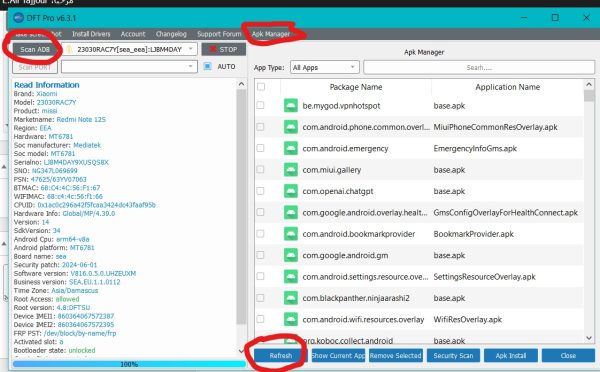This screenshot has width=600, height=372.
Task: Click the Software version V816.0.5.0.UHZEUXM value
Action: [x=103, y=273]
